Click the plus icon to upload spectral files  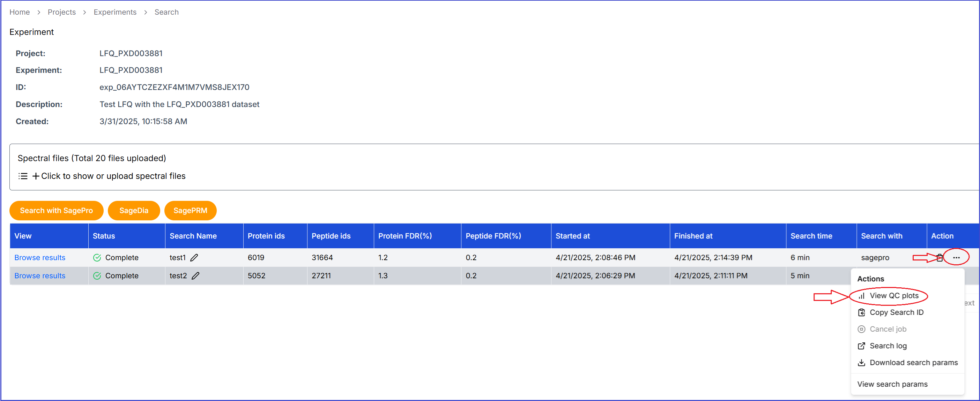[x=36, y=176]
